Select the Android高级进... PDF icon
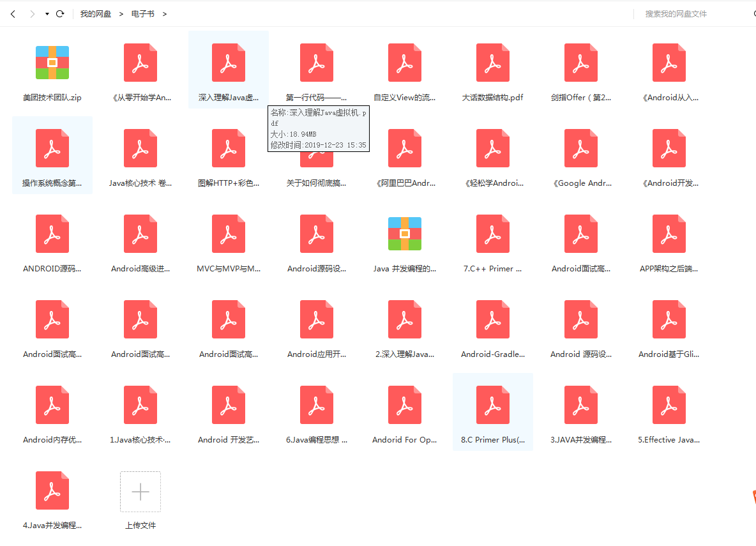 click(x=140, y=234)
